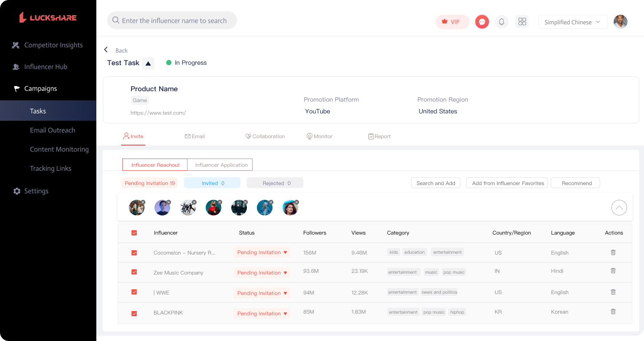The width and height of the screenshot is (644, 341).
Task: Toggle the select-all header checkbox
Action: point(134,233)
